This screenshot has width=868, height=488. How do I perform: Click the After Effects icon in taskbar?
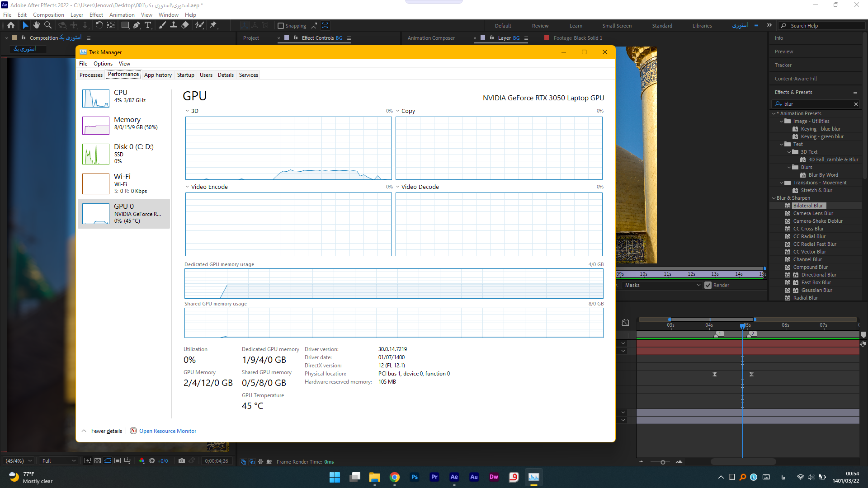pos(454,476)
